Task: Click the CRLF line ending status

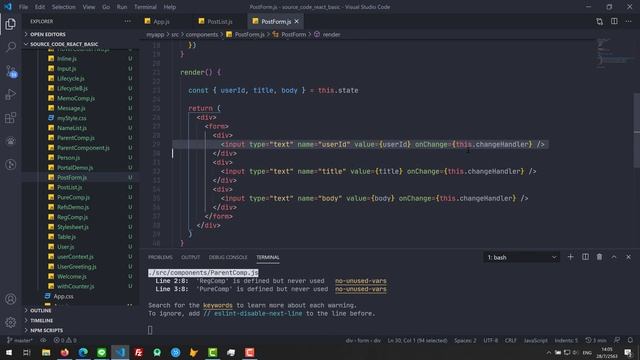Action: 510,340
